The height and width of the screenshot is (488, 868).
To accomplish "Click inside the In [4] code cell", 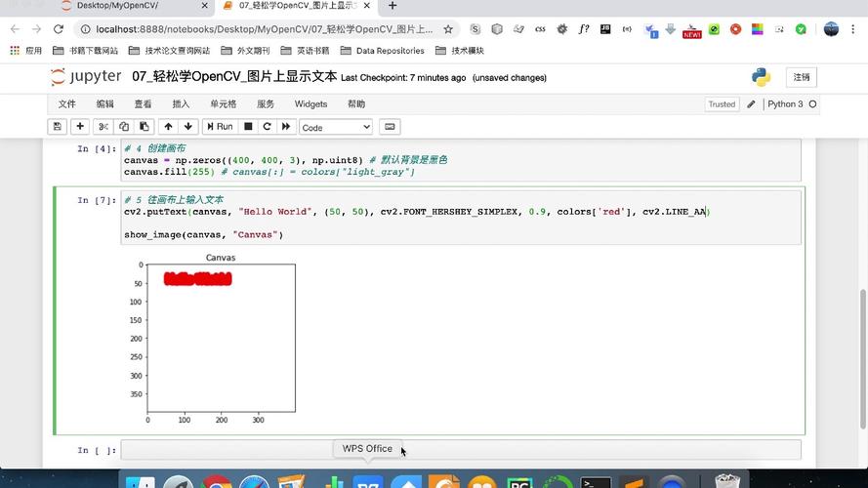I will [x=461, y=160].
